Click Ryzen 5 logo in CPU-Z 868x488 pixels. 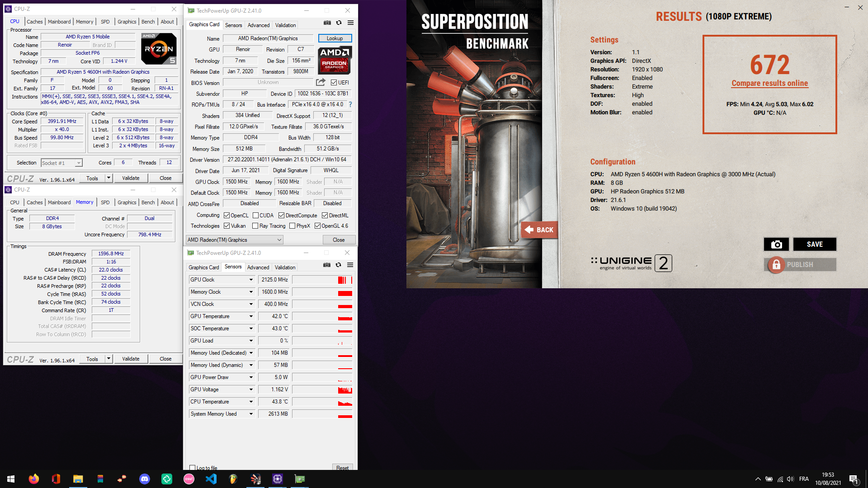[159, 49]
